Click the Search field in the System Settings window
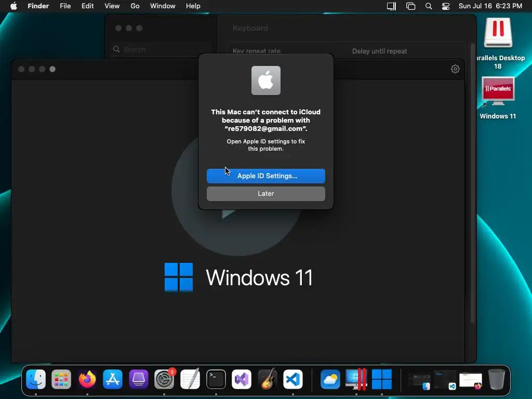 point(162,49)
